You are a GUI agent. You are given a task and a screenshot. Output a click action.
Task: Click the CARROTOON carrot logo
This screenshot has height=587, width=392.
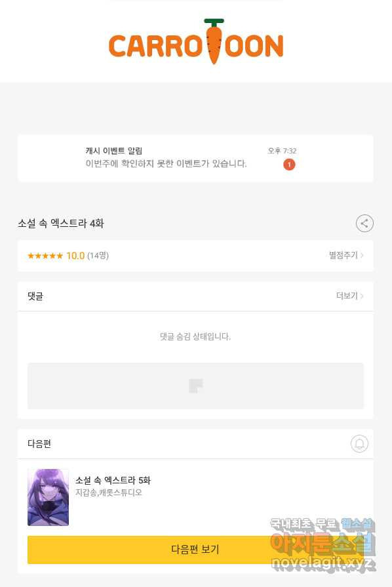pos(196,41)
